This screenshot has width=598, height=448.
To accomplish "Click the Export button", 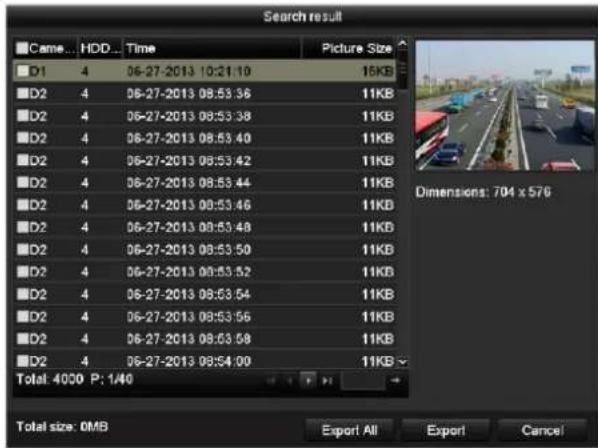I will pos(445,430).
